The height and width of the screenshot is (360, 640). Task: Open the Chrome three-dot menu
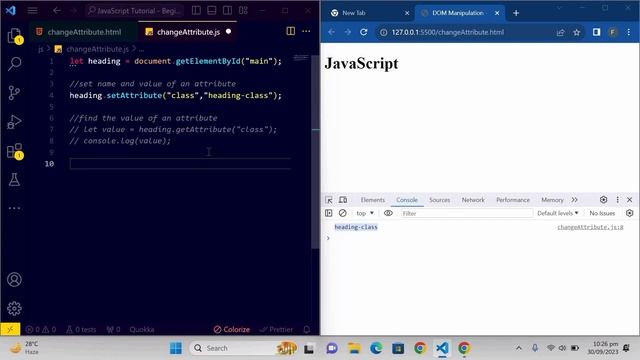pos(629,32)
